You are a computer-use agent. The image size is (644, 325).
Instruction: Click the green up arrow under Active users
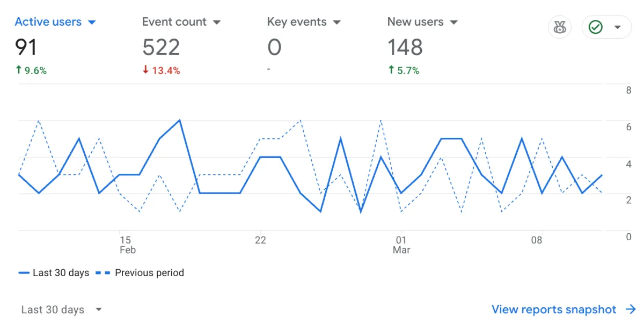point(19,70)
